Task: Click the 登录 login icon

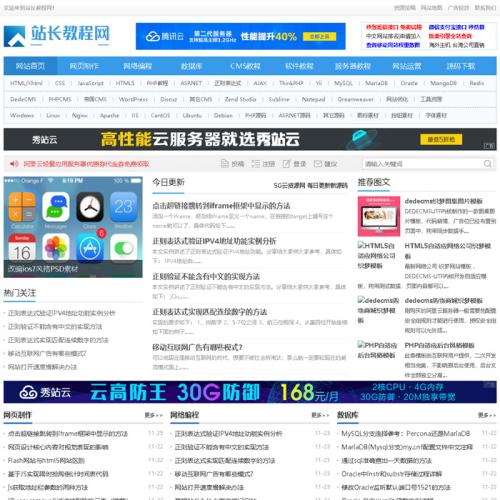Action: (286, 164)
